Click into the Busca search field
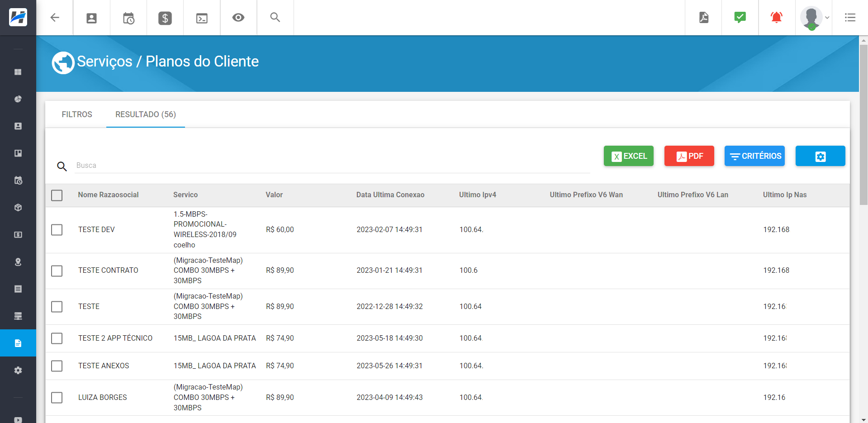Screen dimensions: 868x423 [x=332, y=166]
